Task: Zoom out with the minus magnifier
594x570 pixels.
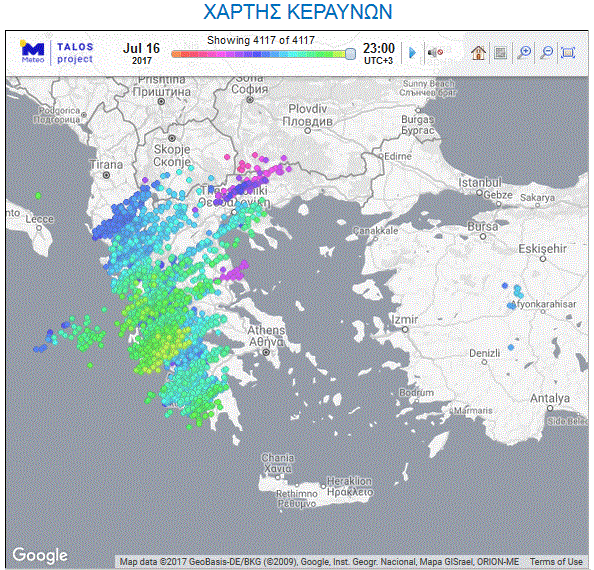Action: click(547, 53)
